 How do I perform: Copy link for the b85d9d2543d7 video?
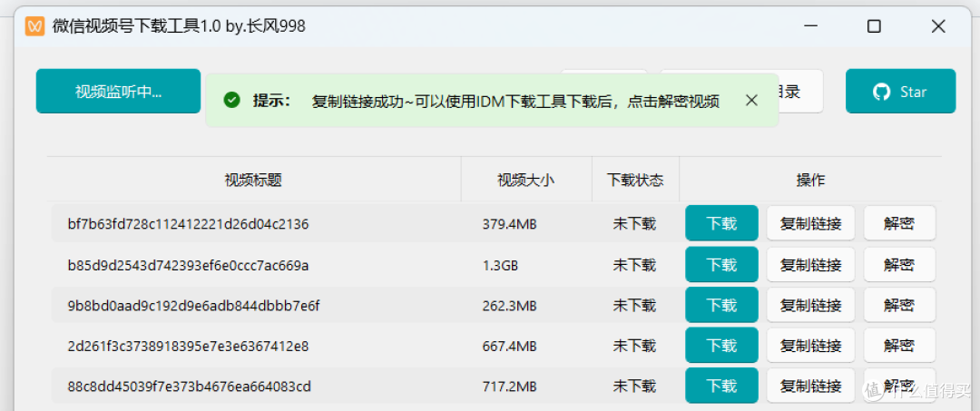810,264
